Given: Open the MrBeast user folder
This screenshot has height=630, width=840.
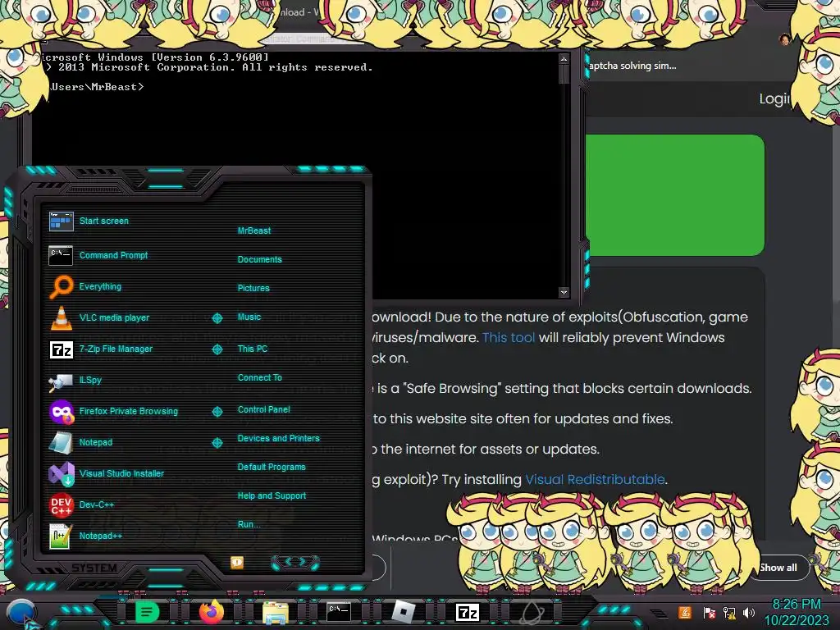Looking at the screenshot, I should [x=254, y=231].
